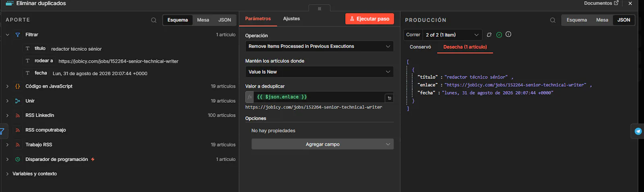644x192 pixels.
Task: Expand the RSS LinkedIn node
Action: (x=7, y=116)
